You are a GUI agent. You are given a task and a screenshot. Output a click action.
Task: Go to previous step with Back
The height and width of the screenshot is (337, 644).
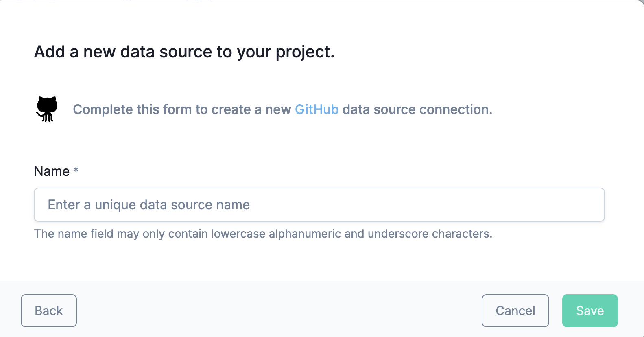pos(49,311)
